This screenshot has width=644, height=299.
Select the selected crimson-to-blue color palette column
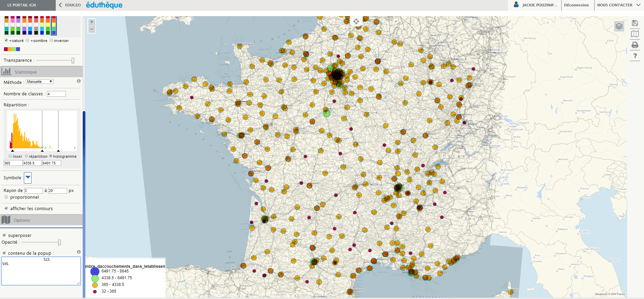coord(54,26)
